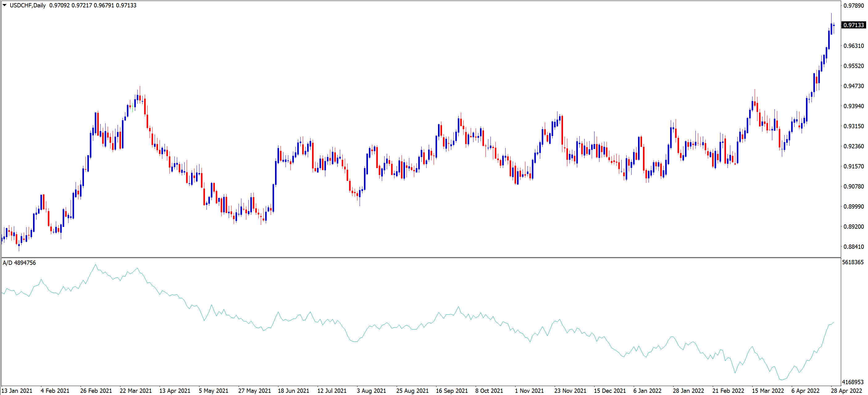This screenshot has height=395, width=868.
Task: Click the 15 Mar 2022 date label
Action: pos(768,391)
